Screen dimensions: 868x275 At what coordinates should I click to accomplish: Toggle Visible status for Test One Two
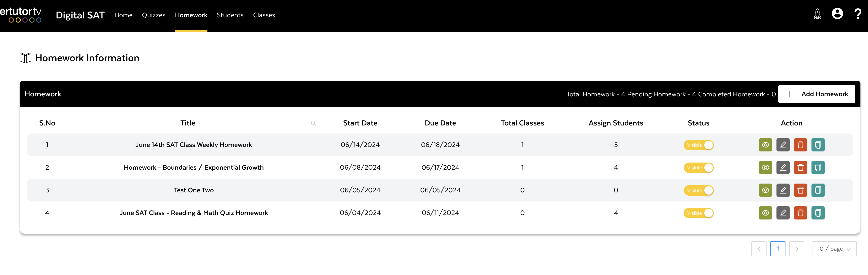pyautogui.click(x=698, y=190)
